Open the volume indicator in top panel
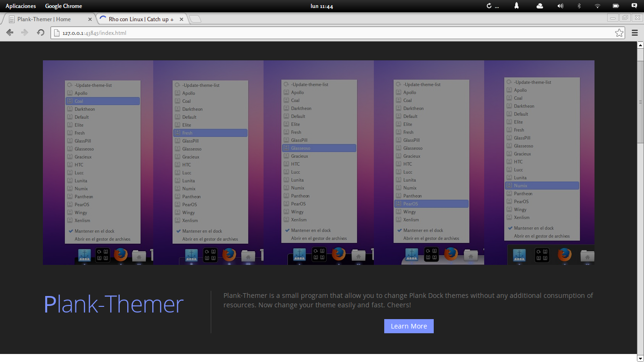 [560, 6]
